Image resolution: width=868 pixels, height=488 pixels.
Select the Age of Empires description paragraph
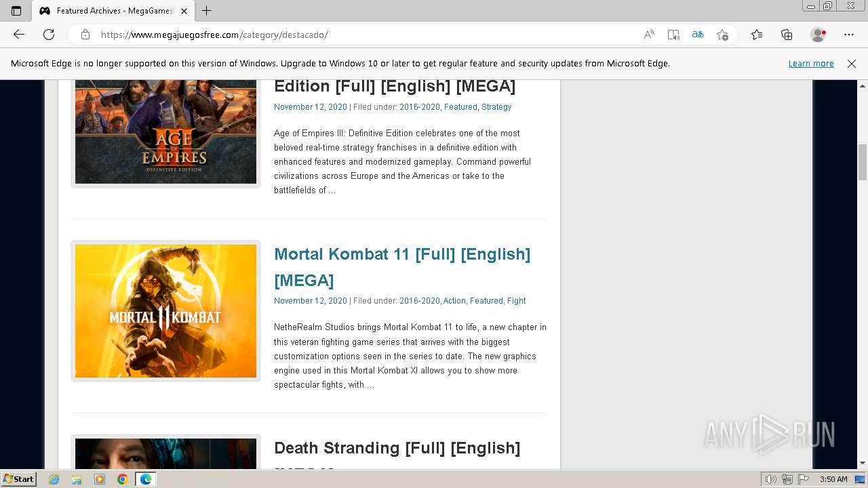(x=403, y=162)
